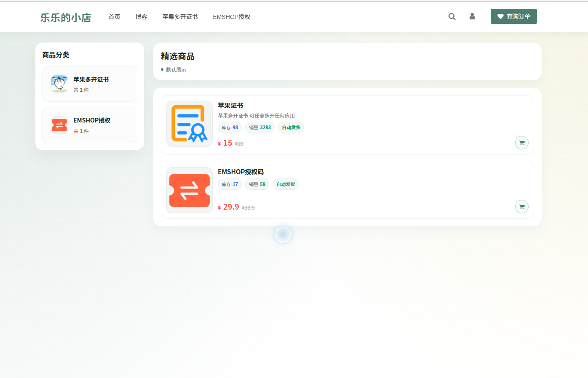Click the 自动发货 badge on 苹果证书
The width and height of the screenshot is (588, 378).
(x=291, y=127)
